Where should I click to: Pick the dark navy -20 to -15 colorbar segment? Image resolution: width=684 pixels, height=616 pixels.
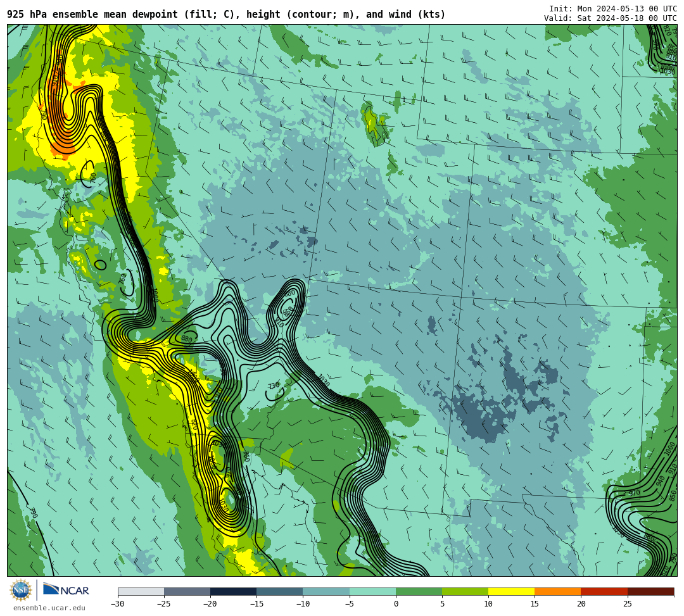point(233,591)
